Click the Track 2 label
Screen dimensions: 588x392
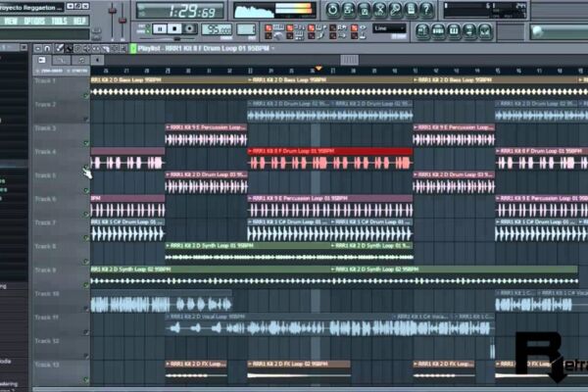click(45, 105)
